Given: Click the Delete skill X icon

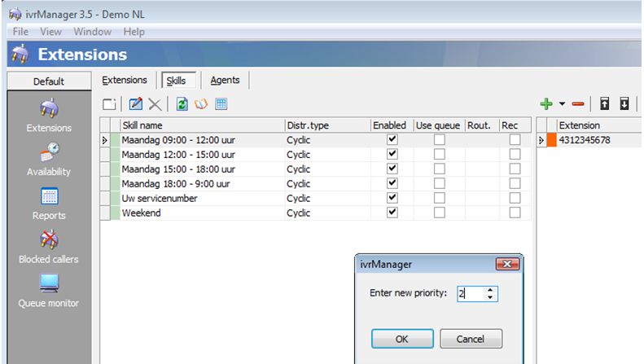Looking at the screenshot, I should (155, 104).
